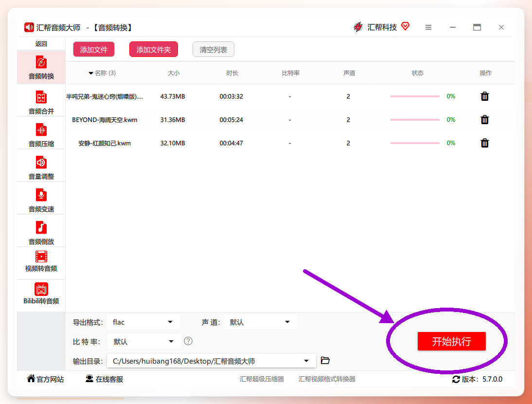Image resolution: width=532 pixels, height=404 pixels.
Task: Click the 汇帮科技 logo icon
Action: 358,27
